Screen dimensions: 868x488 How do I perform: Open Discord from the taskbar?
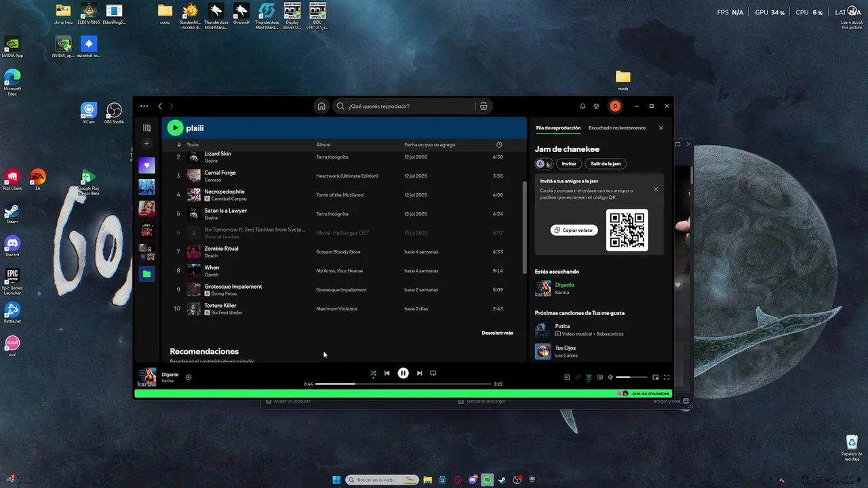(x=472, y=480)
